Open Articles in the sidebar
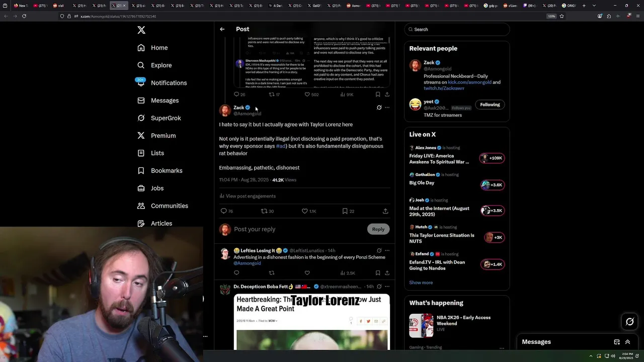 coord(154,224)
